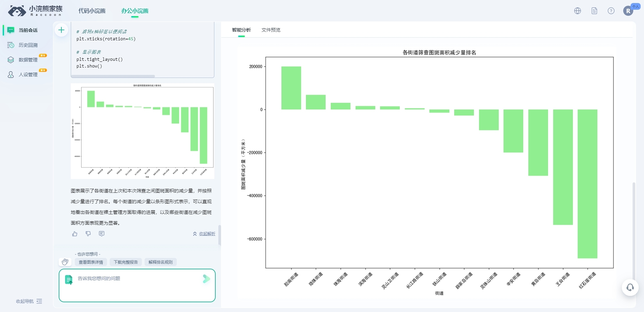Switch to 办公小浣熊 tab
644x312 pixels.
[135, 11]
